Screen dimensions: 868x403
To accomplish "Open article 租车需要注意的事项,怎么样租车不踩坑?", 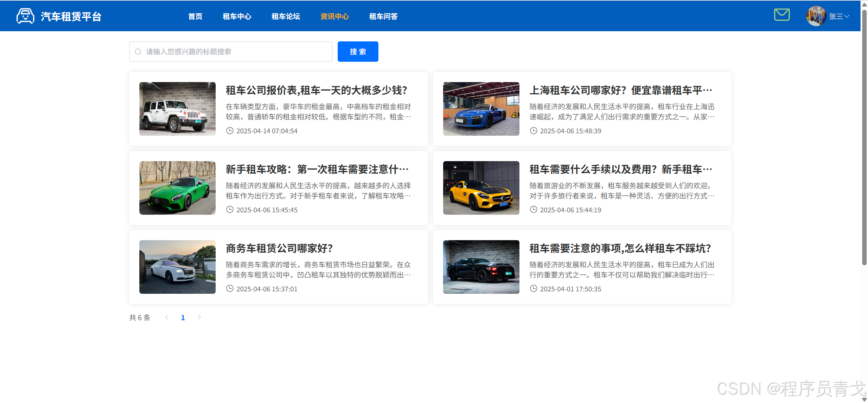I will [620, 248].
